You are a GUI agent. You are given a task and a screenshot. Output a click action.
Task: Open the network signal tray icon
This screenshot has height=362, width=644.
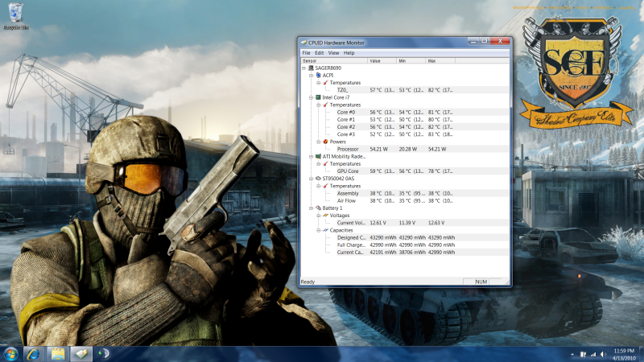pos(594,354)
